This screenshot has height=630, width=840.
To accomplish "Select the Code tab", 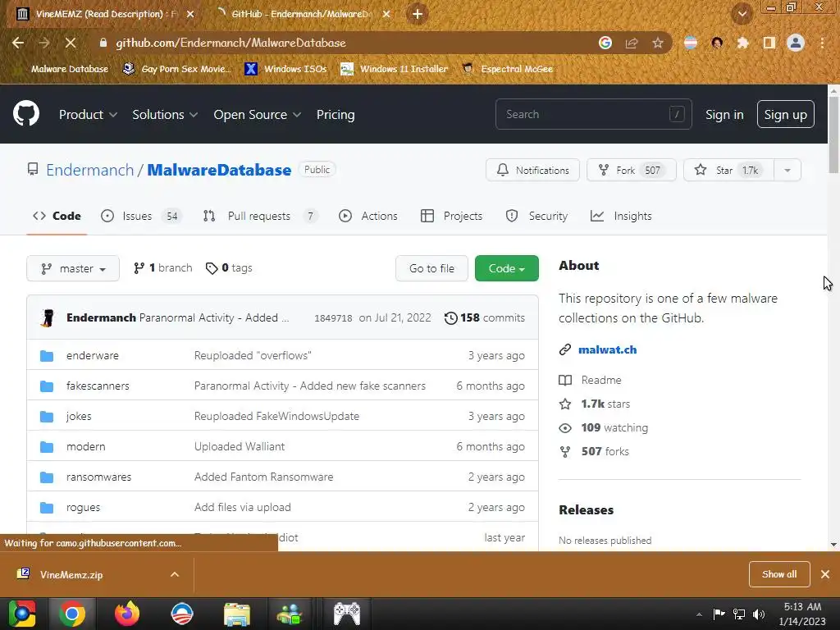I will (57, 216).
